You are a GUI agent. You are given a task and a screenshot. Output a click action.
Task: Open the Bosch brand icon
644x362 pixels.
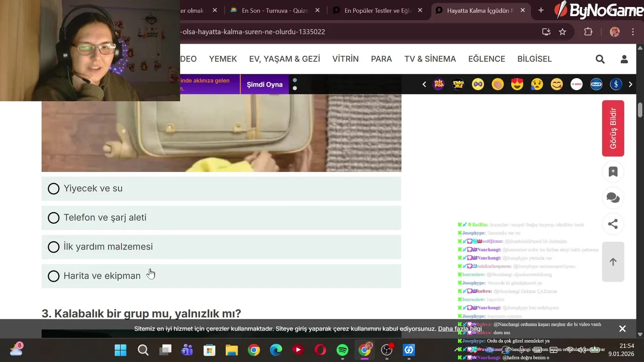(577, 84)
